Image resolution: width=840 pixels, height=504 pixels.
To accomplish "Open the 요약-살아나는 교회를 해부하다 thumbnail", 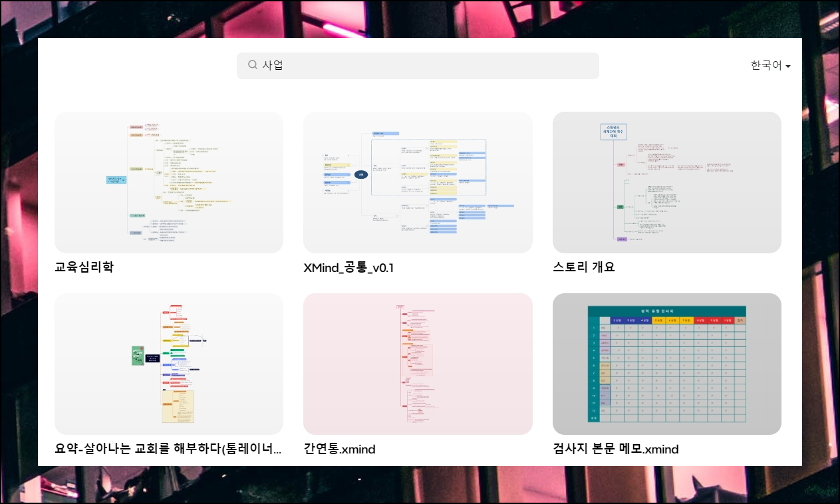I will (x=169, y=364).
